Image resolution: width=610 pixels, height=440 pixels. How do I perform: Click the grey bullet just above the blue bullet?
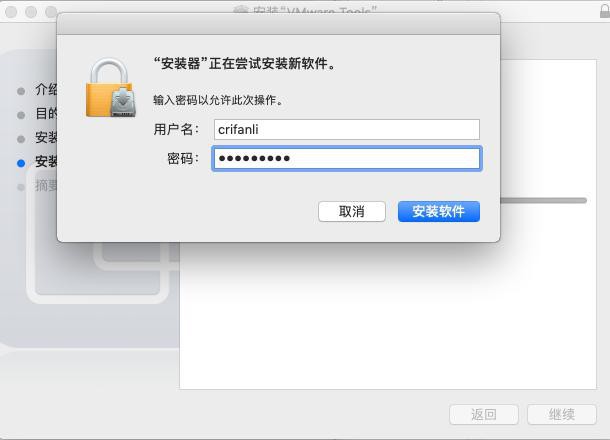pyautogui.click(x=21, y=139)
